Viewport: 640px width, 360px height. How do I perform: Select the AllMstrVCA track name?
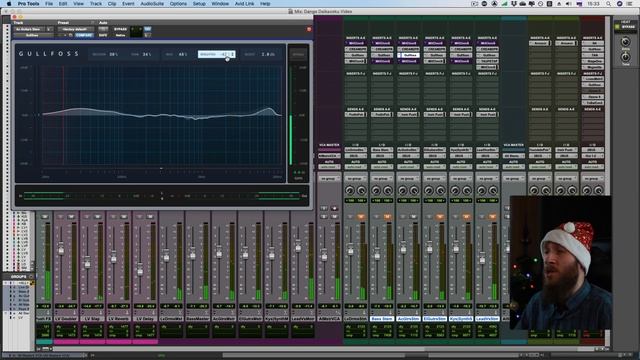[x=329, y=318]
